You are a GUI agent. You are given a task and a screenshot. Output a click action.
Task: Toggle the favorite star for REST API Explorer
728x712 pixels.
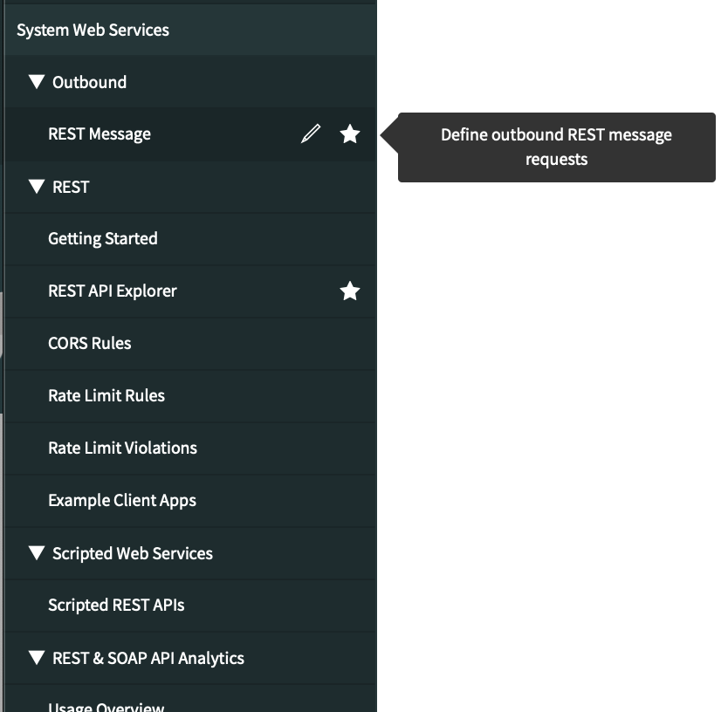350,291
